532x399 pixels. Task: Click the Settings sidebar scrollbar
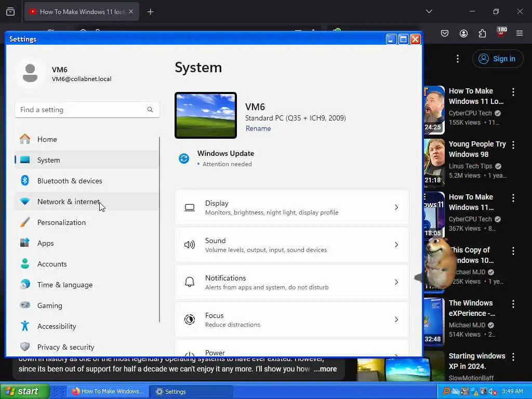click(159, 229)
